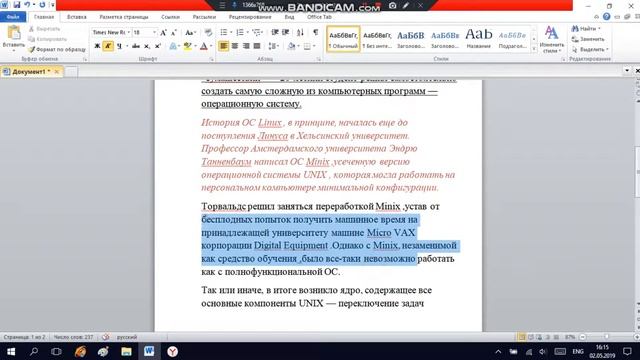Viewport: 640px width, 360px height.
Task: Undo the last action
Action: [27, 5]
